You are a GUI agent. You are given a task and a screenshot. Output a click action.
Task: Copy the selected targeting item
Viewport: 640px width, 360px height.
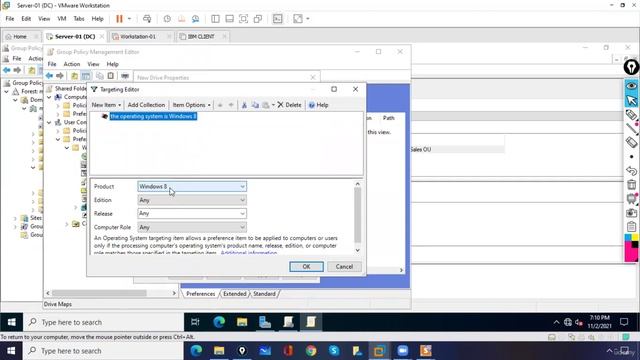[255, 105]
